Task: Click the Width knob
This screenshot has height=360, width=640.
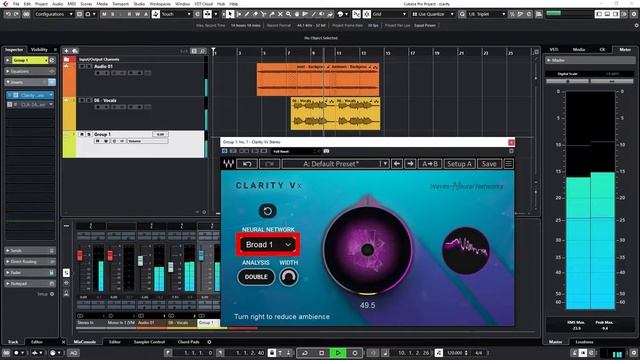Action: pyautogui.click(x=289, y=277)
